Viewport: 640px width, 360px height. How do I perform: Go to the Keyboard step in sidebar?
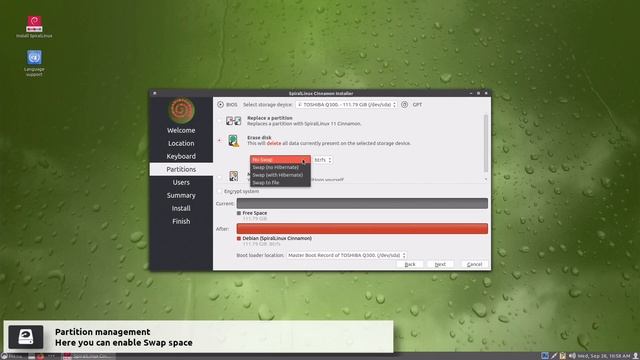point(181,157)
